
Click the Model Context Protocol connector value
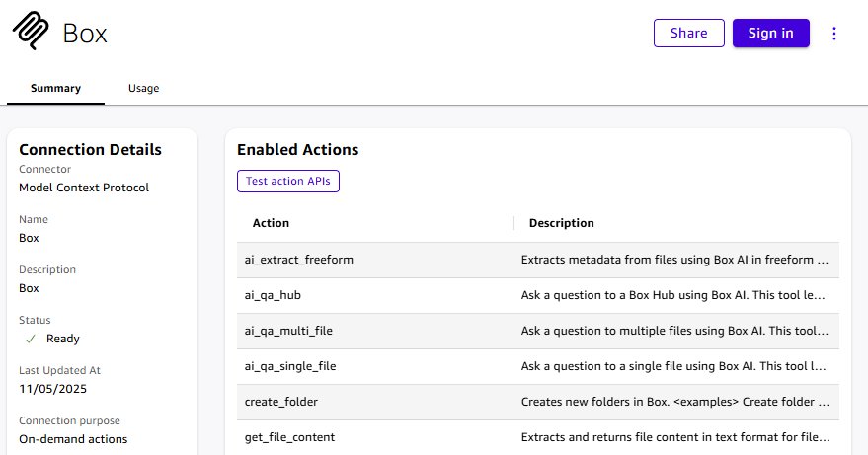coord(84,188)
